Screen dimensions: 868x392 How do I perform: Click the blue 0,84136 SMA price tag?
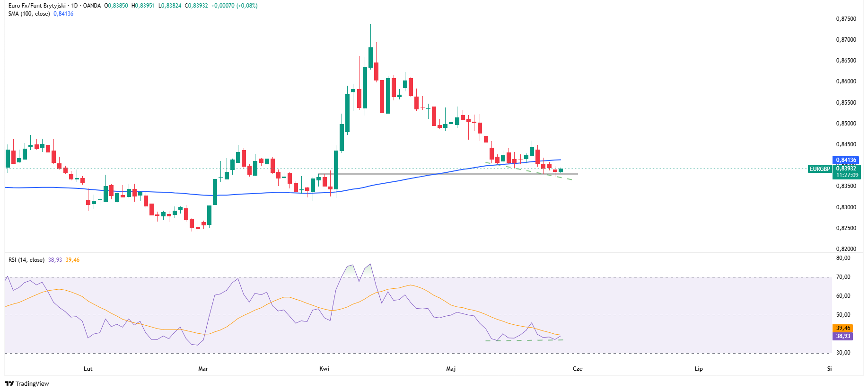(846, 160)
